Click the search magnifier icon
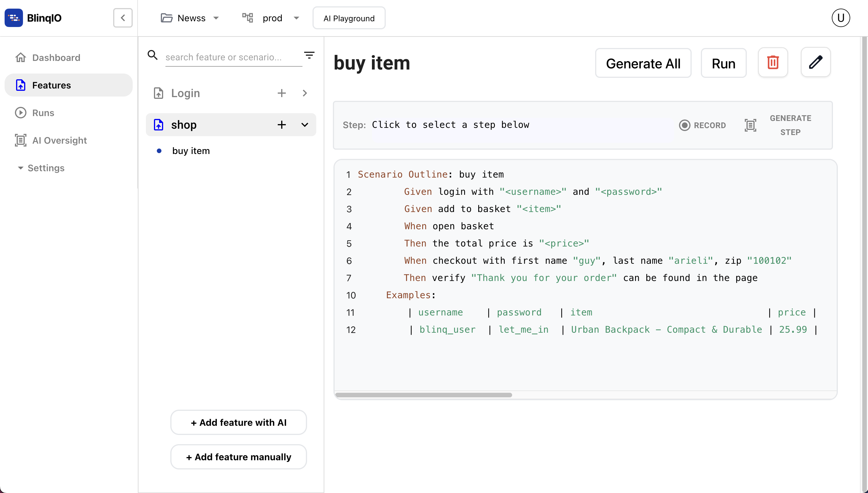 coord(153,55)
